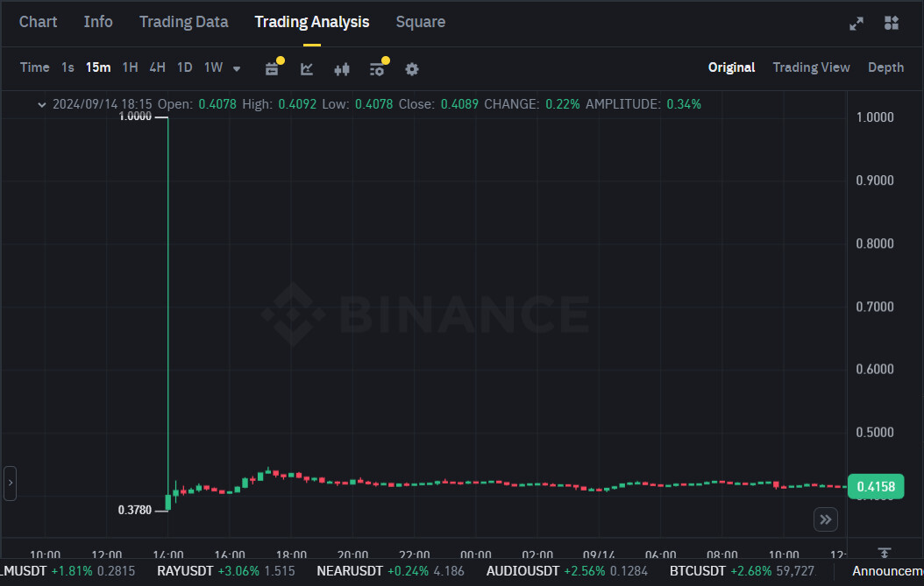Collapse the OHLC info line chevron
Image resolution: width=924 pixels, height=586 pixels.
coord(41,105)
